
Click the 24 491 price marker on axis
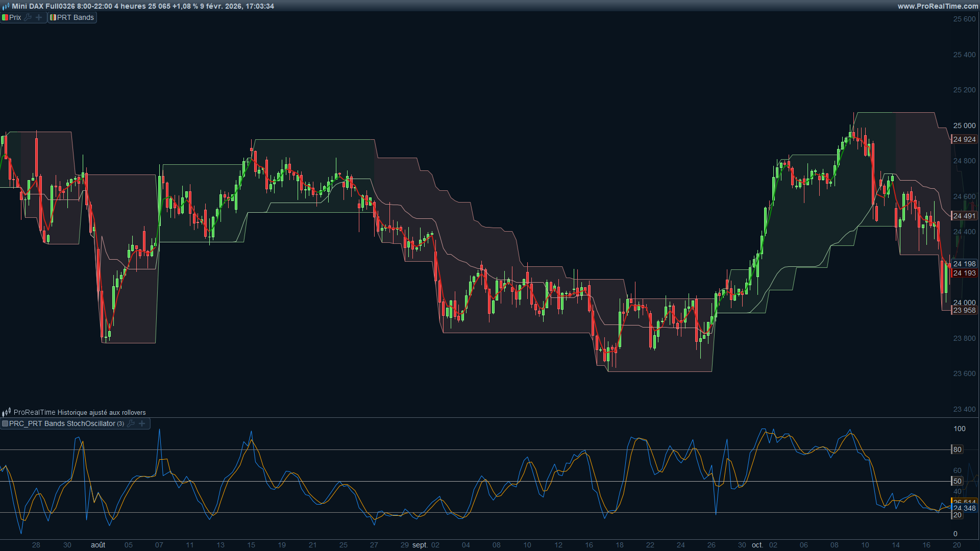click(x=964, y=216)
